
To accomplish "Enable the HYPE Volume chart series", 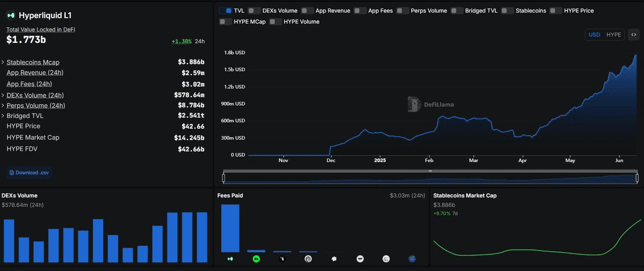I will [x=276, y=21].
